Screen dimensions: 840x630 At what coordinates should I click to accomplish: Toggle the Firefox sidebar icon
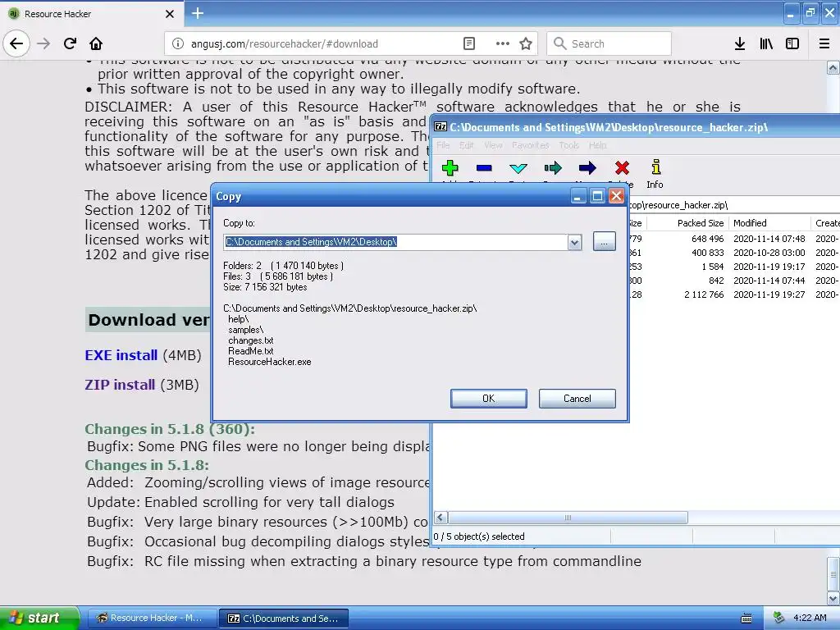click(792, 43)
